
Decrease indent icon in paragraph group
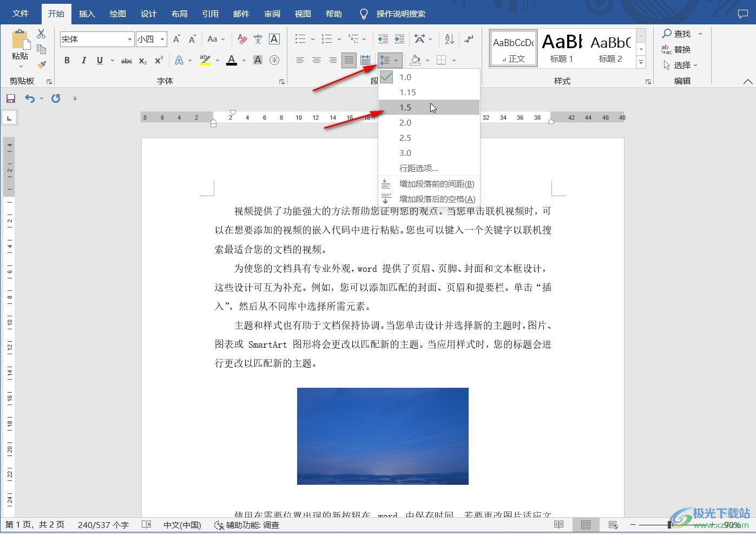tap(383, 39)
